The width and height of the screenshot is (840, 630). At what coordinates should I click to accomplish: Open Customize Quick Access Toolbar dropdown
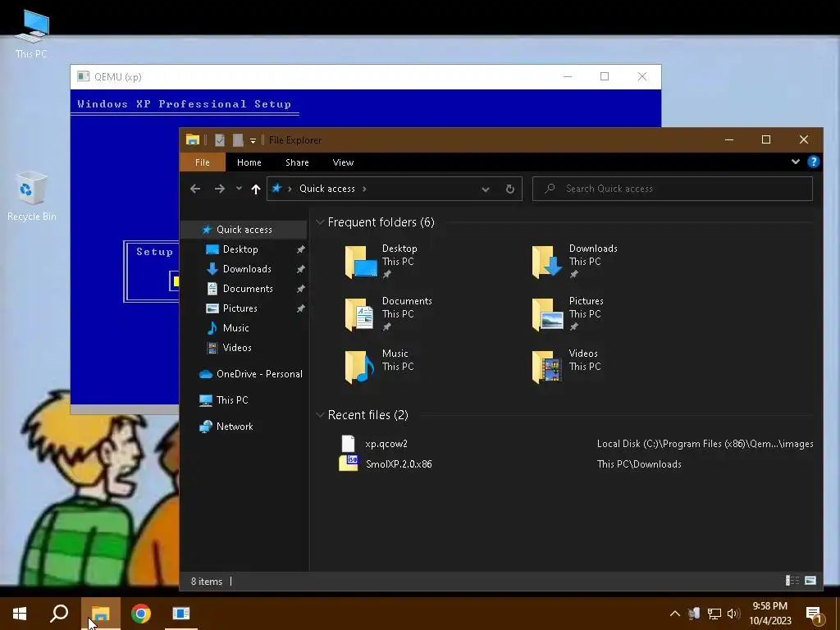point(253,141)
